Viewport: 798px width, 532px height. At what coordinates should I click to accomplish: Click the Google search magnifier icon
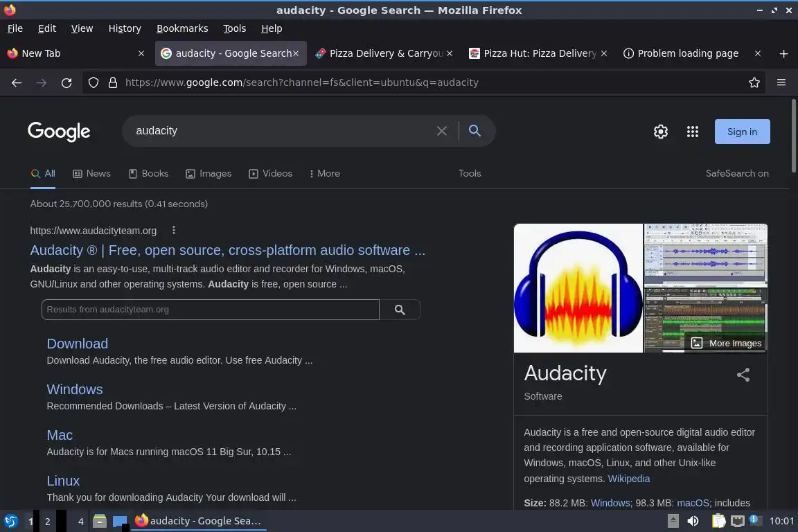pos(475,131)
